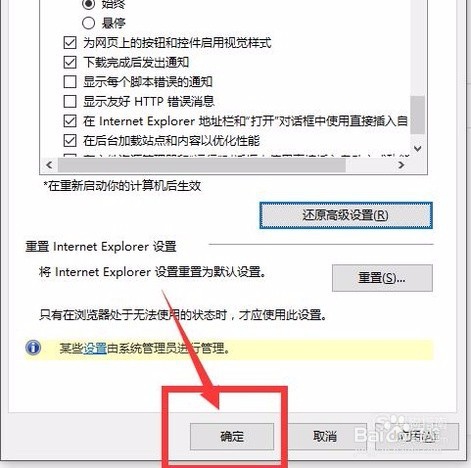The height and width of the screenshot is (468, 471).
Task: Click the vertical scrollbar down arrow
Action: [418, 148]
